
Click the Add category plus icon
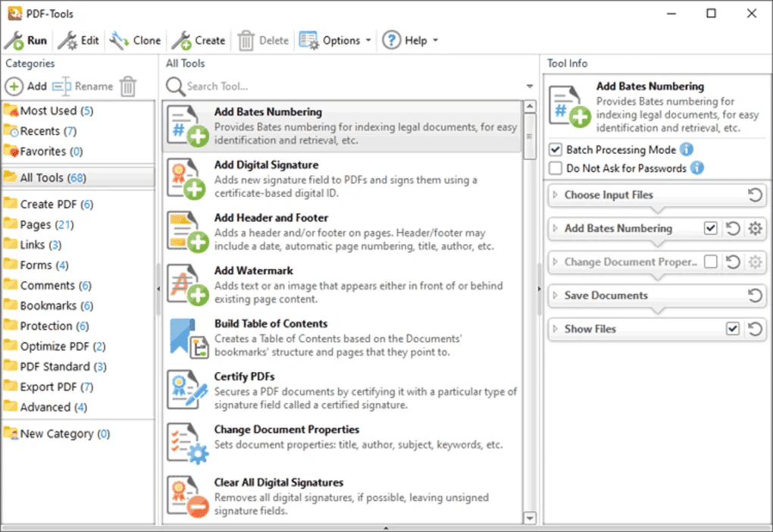pos(14,86)
